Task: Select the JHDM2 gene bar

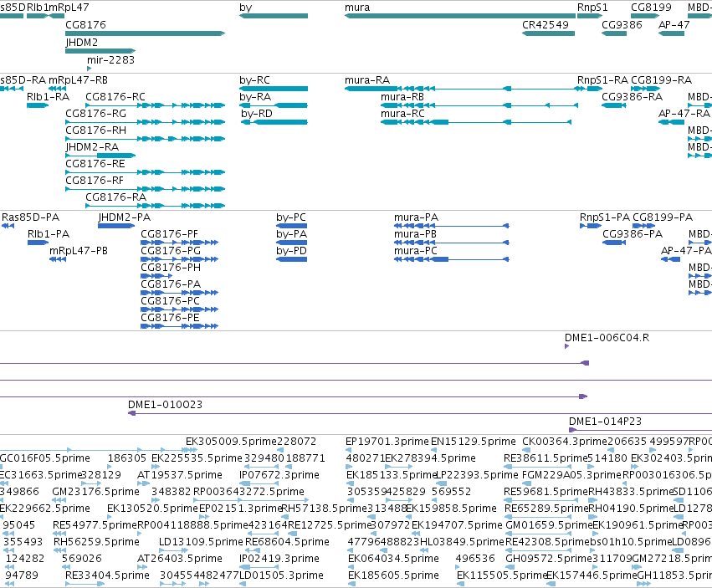Action: (100, 51)
